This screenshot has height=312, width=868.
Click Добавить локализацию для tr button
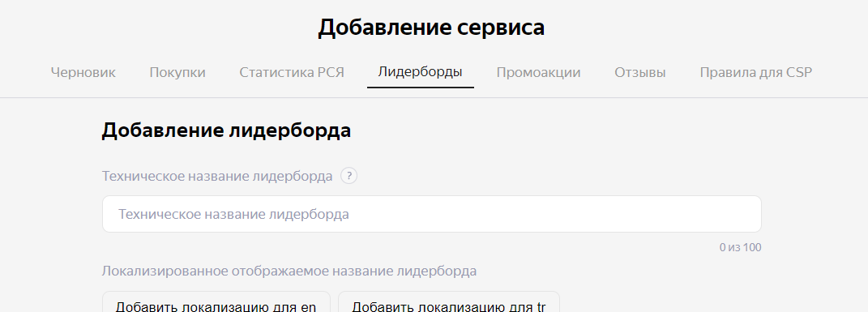point(449,302)
